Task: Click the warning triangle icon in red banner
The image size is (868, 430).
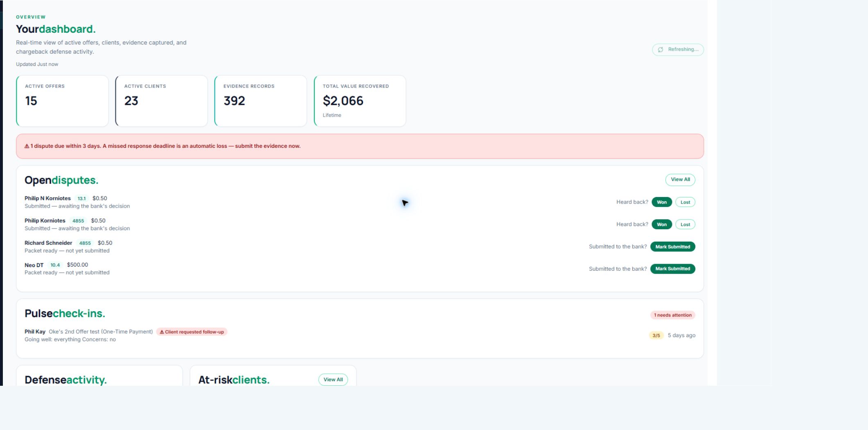Action: pos(27,146)
